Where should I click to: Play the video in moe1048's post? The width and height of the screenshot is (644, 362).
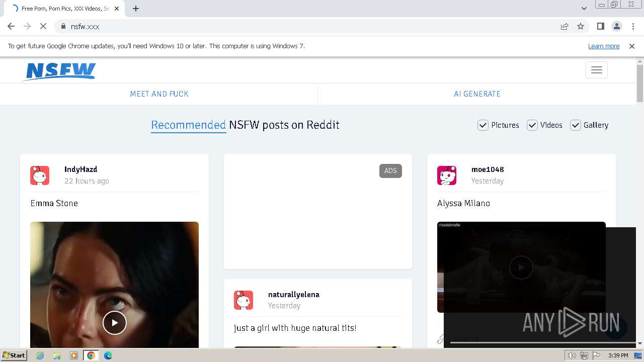click(521, 267)
